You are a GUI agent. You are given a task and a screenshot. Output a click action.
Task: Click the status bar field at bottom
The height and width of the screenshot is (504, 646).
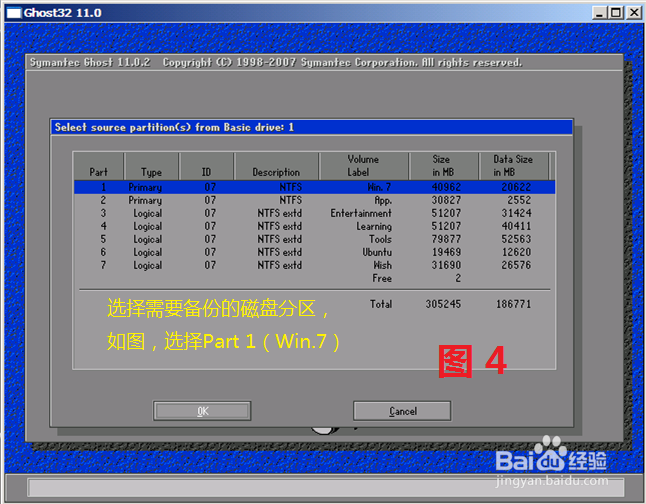coord(325,488)
